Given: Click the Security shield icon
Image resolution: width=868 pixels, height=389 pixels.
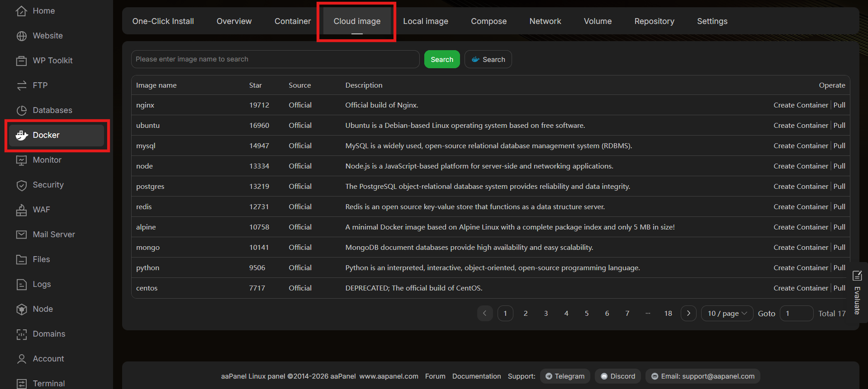Looking at the screenshot, I should tap(21, 185).
